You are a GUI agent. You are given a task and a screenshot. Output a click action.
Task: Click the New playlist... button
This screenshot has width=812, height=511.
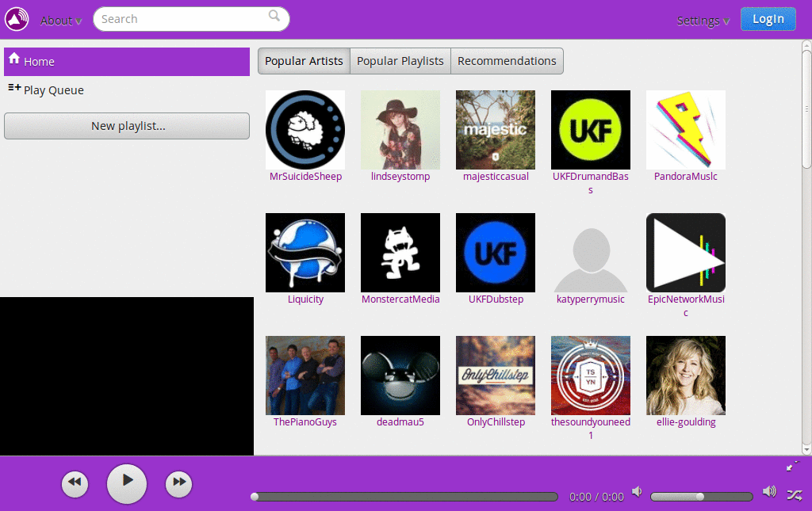(127, 126)
